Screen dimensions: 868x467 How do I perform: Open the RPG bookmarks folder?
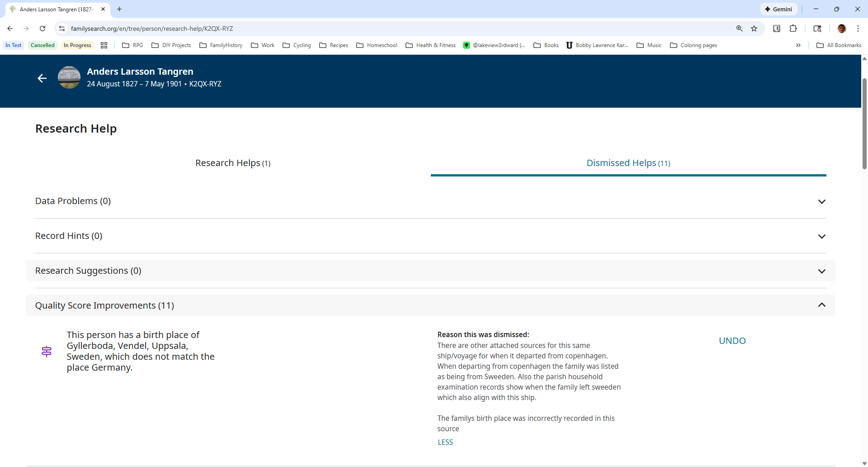click(133, 45)
